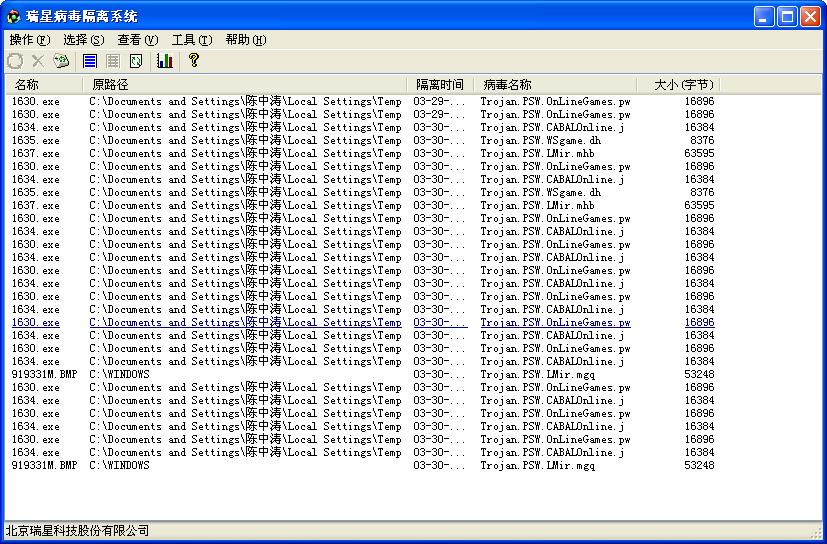Click the grey list deselect toolbar icon
This screenshot has height=544, width=827.
[x=113, y=61]
